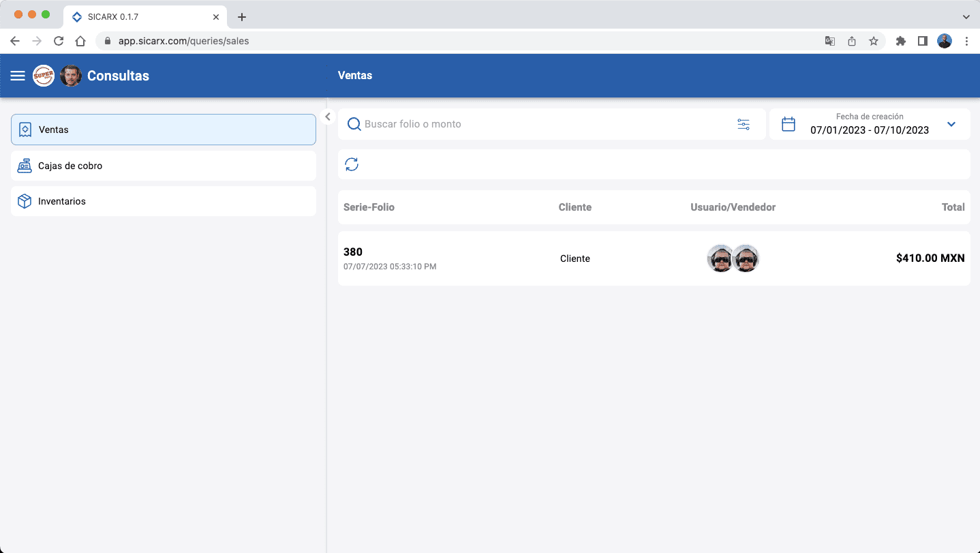
Task: Click the browser extensions puzzle icon
Action: [x=900, y=41]
